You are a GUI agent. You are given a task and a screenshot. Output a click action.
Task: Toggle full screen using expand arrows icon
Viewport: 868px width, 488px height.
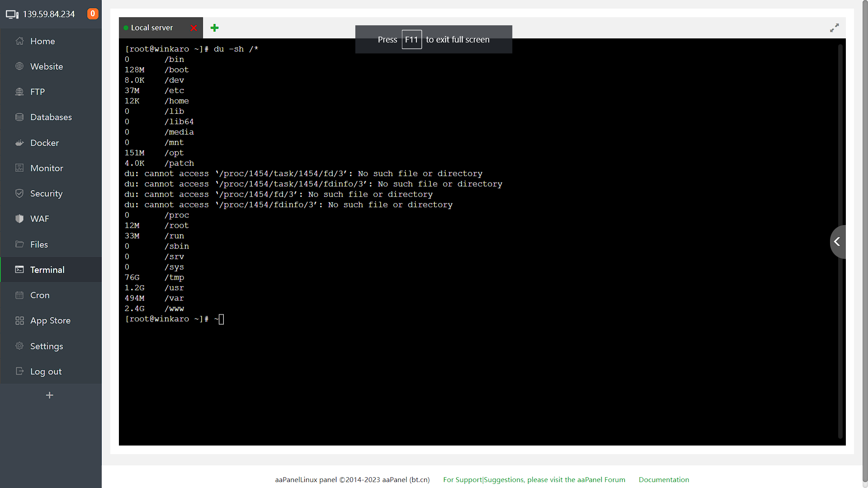click(834, 28)
